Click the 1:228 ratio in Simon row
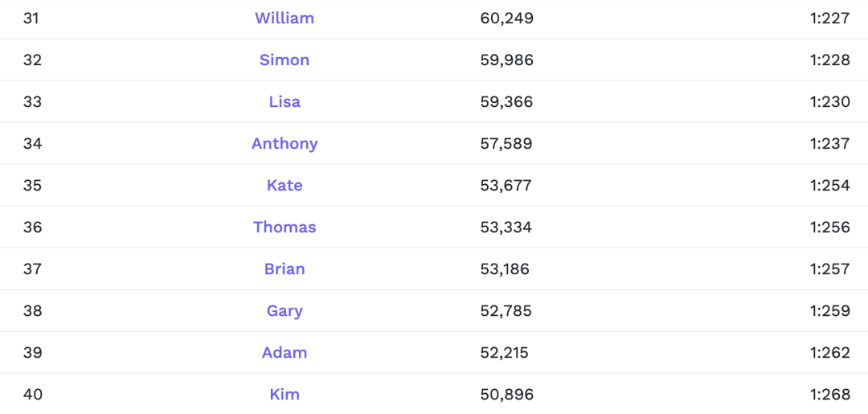 tap(829, 59)
